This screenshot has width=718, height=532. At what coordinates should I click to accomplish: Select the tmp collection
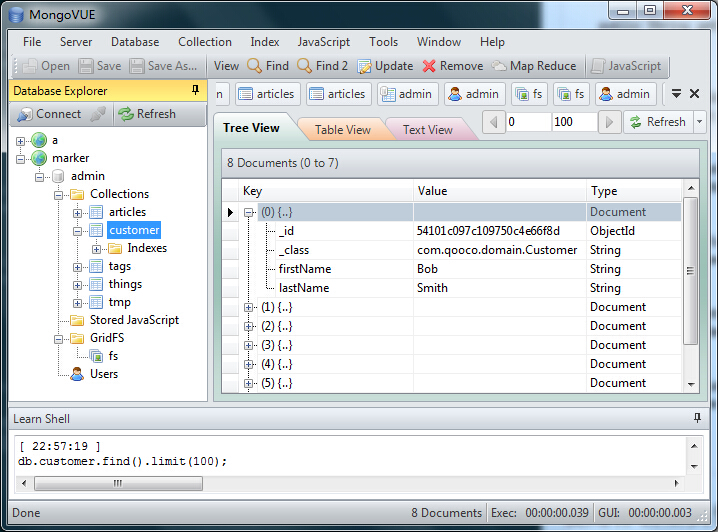[x=120, y=302]
